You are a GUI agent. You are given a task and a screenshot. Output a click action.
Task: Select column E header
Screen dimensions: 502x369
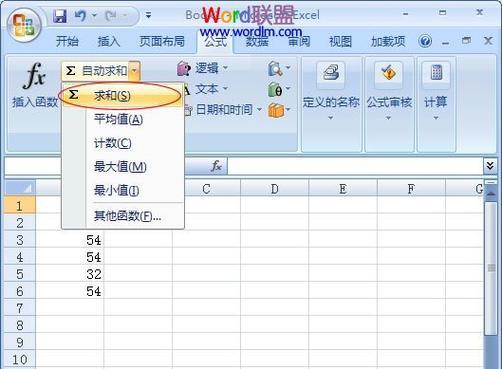click(x=343, y=189)
